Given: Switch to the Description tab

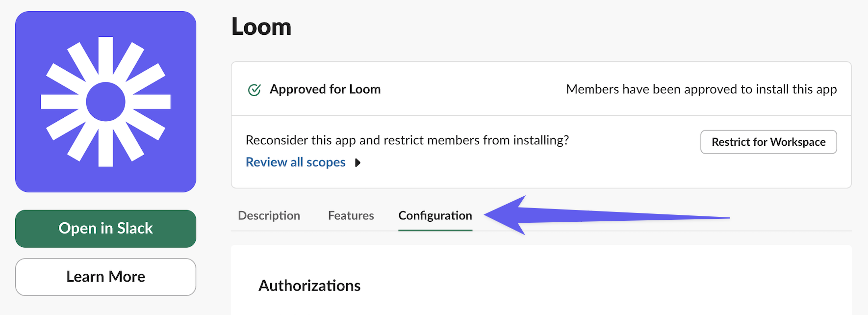Looking at the screenshot, I should click(269, 216).
